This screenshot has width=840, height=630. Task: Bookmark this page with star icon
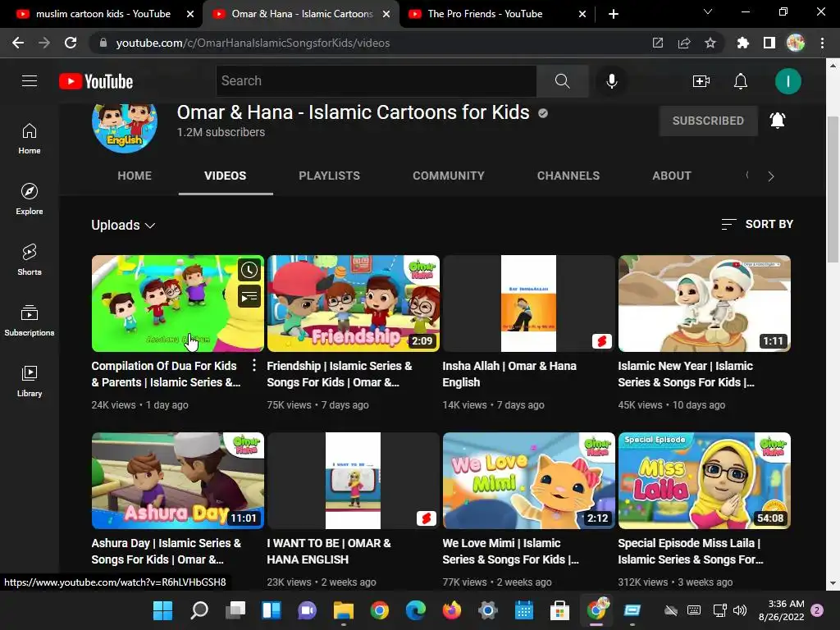[710, 43]
